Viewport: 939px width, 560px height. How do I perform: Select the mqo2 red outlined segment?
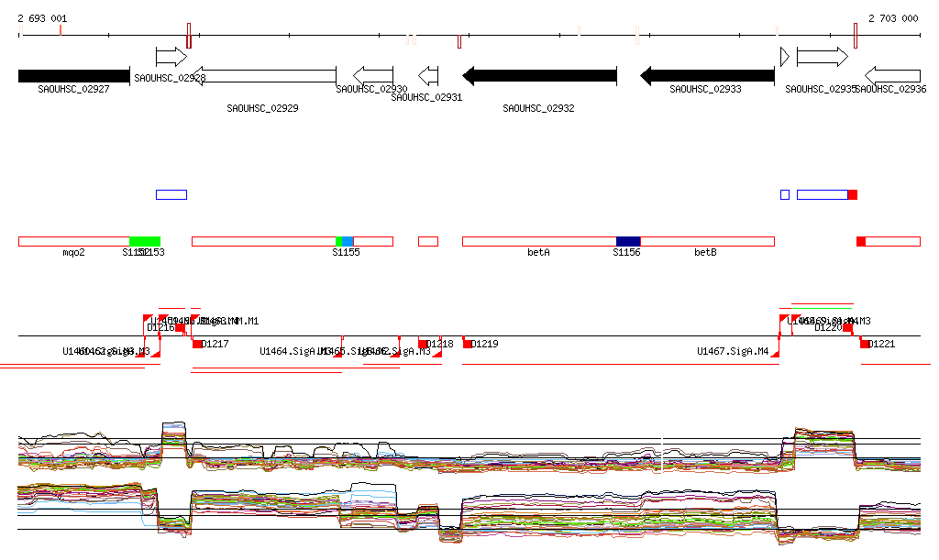tap(74, 242)
